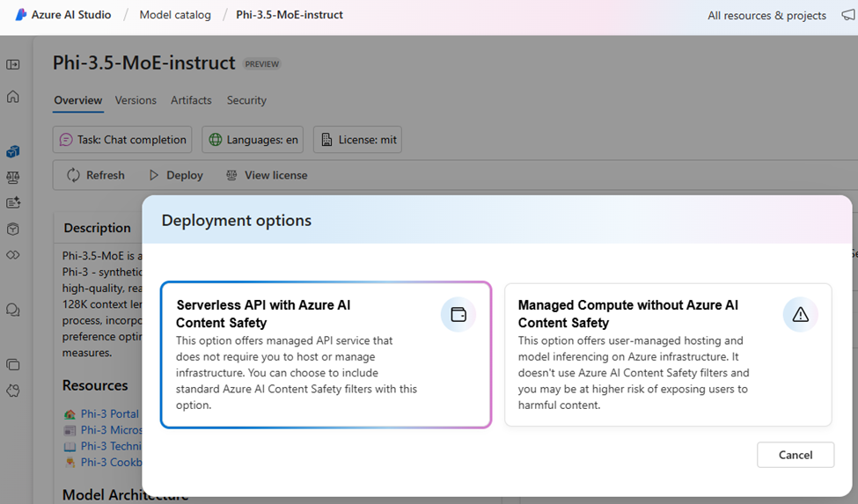Image resolution: width=858 pixels, height=504 pixels.
Task: Click the Refresh toolbar button
Action: click(96, 175)
